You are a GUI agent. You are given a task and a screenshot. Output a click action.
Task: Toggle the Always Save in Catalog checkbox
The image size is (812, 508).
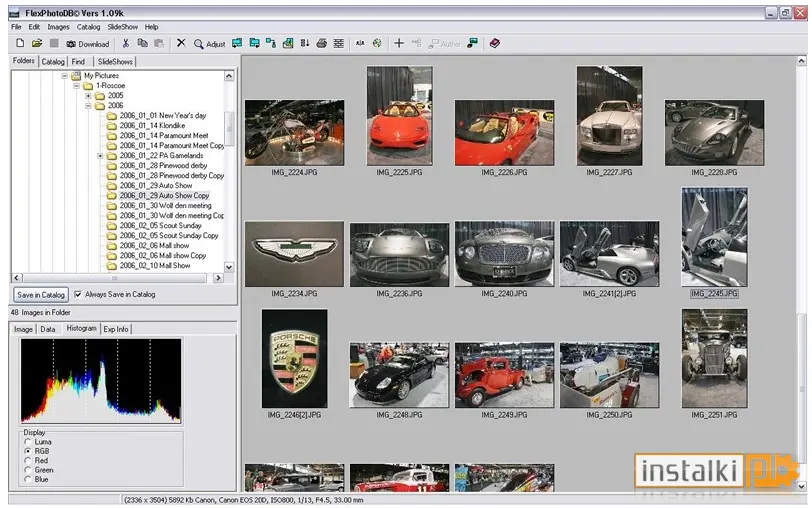(x=78, y=294)
